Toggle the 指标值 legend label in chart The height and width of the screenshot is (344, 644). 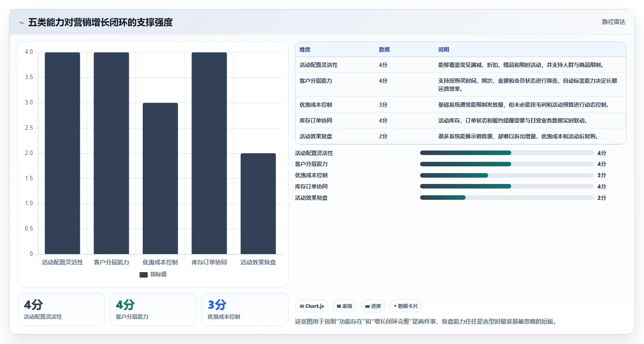click(159, 274)
